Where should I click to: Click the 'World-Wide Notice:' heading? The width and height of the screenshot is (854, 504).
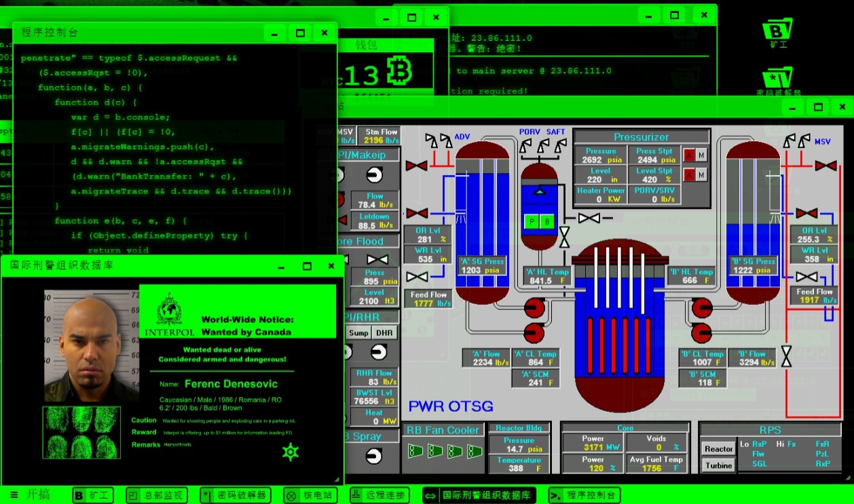[247, 319]
